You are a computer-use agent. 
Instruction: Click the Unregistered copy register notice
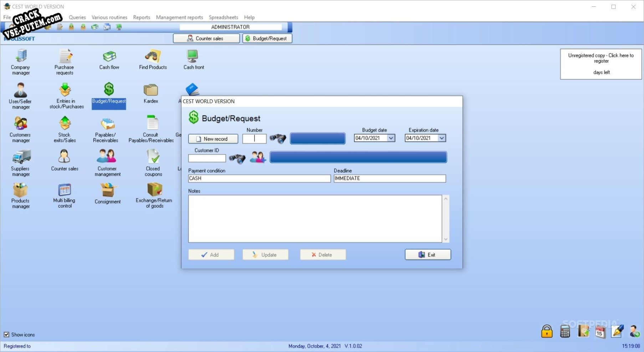pos(601,64)
